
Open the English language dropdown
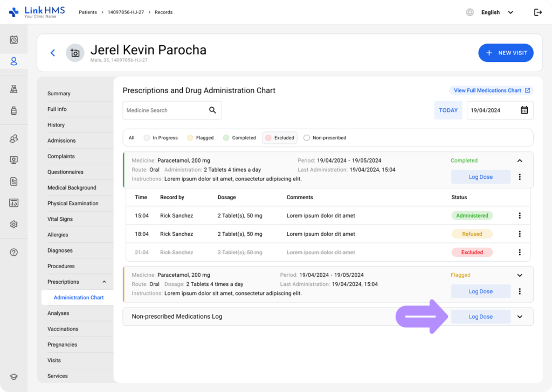[x=496, y=12]
